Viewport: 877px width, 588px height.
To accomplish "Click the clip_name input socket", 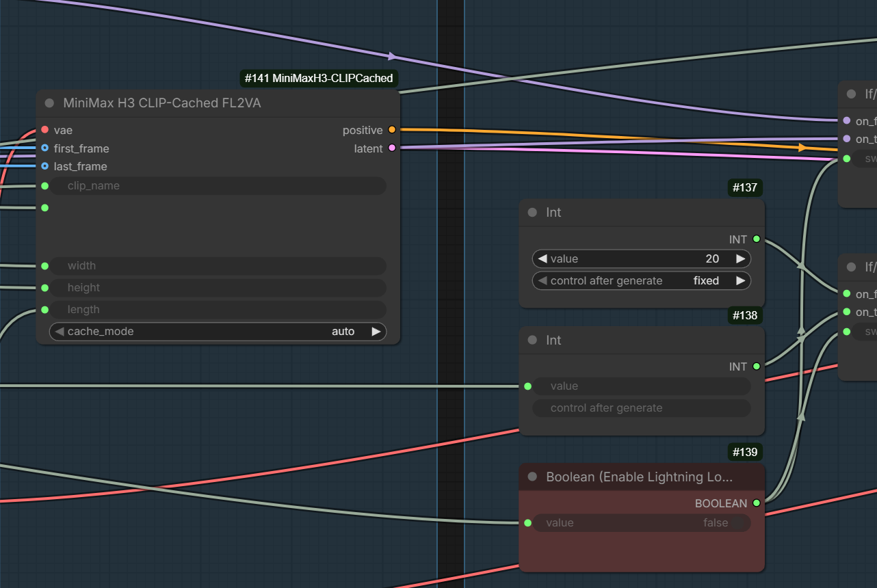I will point(44,186).
